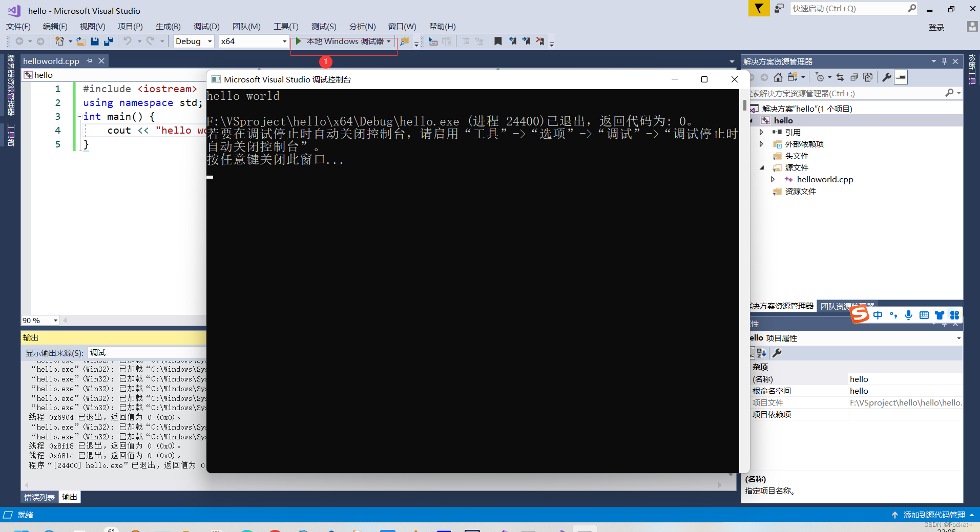Click the 登录 link at top right
The height and width of the screenshot is (532, 980).
pos(937,27)
